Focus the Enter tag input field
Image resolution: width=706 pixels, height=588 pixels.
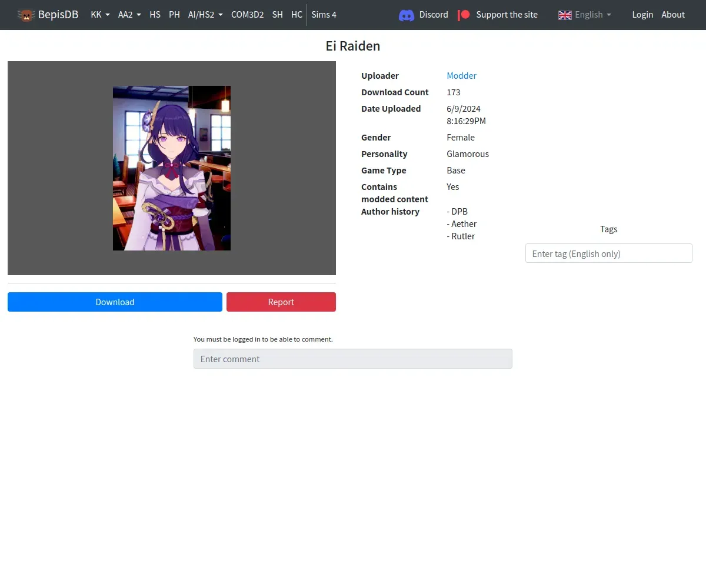[608, 253]
